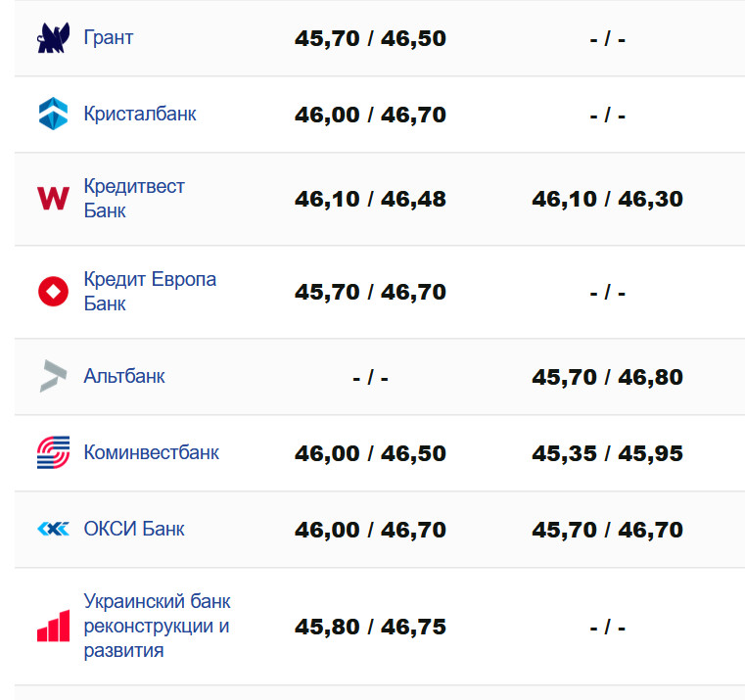The height and width of the screenshot is (700, 745).
Task: Click Кредитвест Банк's 46,10 / 46,30 rate
Action: (607, 199)
